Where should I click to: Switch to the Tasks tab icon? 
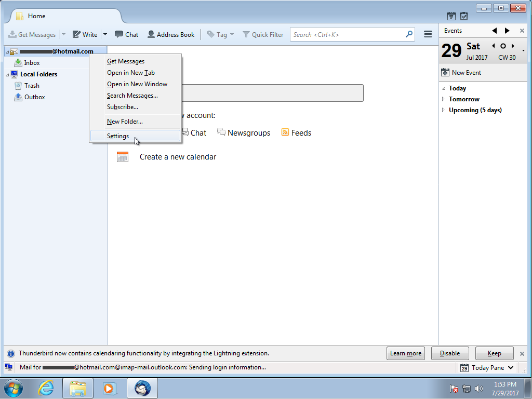pyautogui.click(x=464, y=16)
